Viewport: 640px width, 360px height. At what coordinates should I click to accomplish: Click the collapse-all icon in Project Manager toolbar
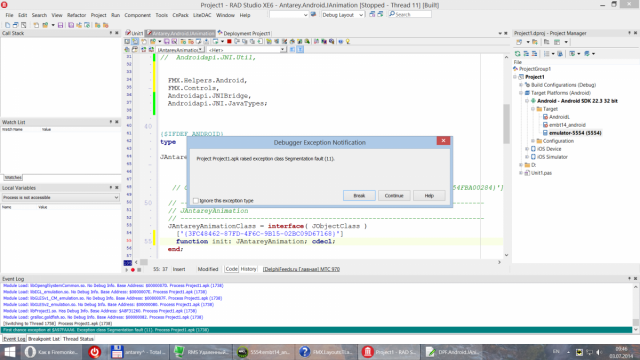[x=534, y=53]
